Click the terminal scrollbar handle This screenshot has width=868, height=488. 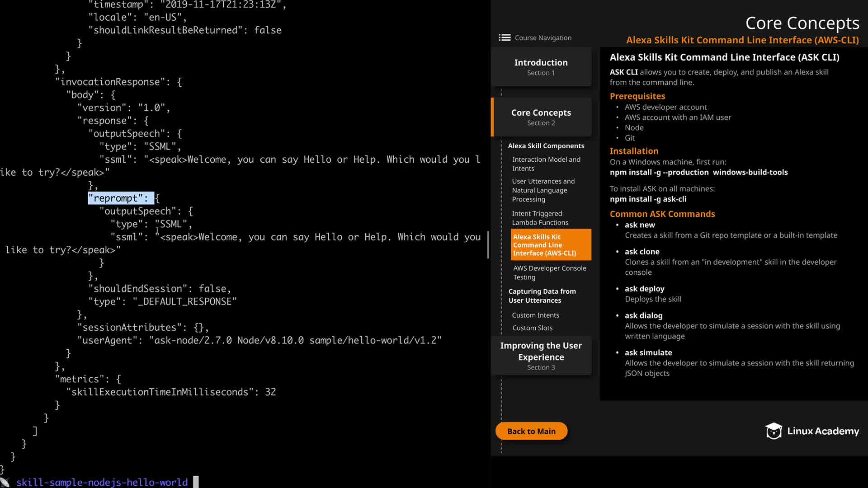tap(488, 245)
